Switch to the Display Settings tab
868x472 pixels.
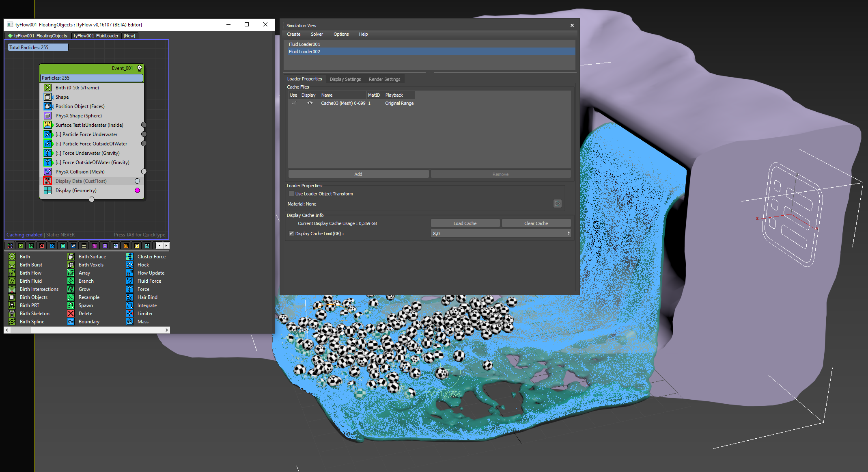(345, 79)
